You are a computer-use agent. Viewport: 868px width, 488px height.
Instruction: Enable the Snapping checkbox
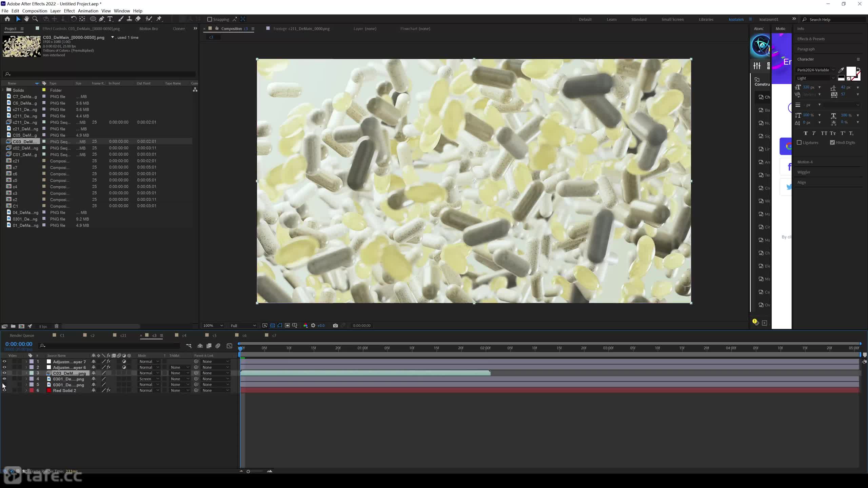click(x=210, y=19)
